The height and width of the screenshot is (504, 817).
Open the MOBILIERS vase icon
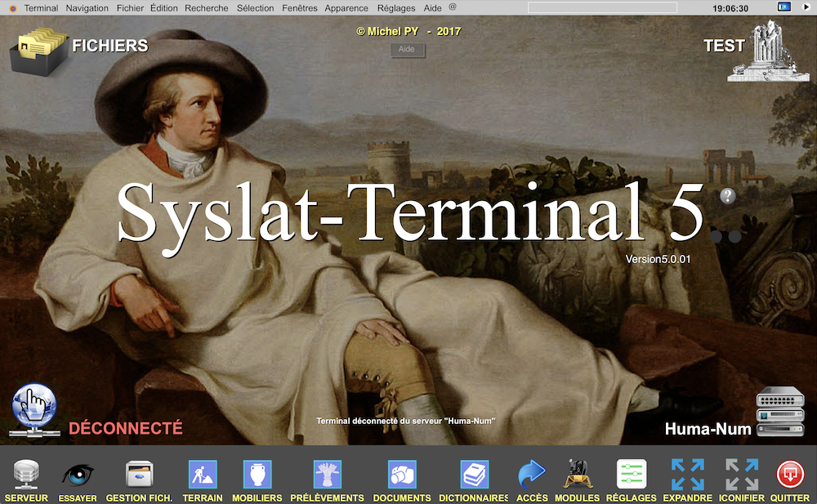257,474
